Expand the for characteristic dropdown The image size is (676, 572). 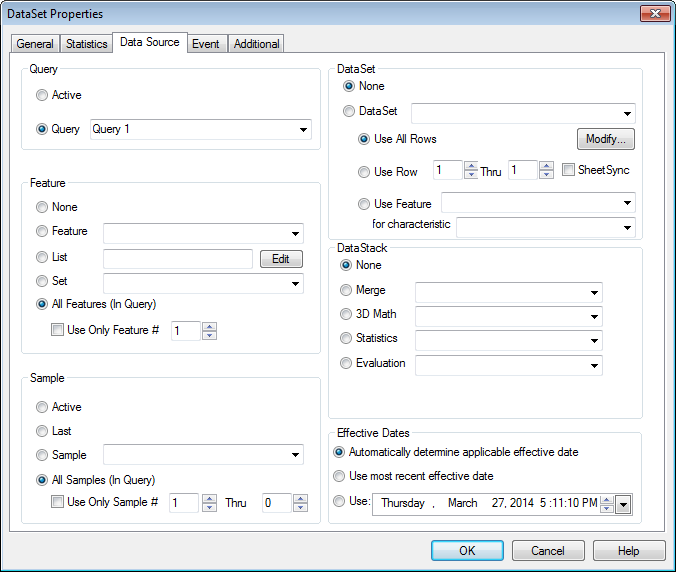point(626,227)
